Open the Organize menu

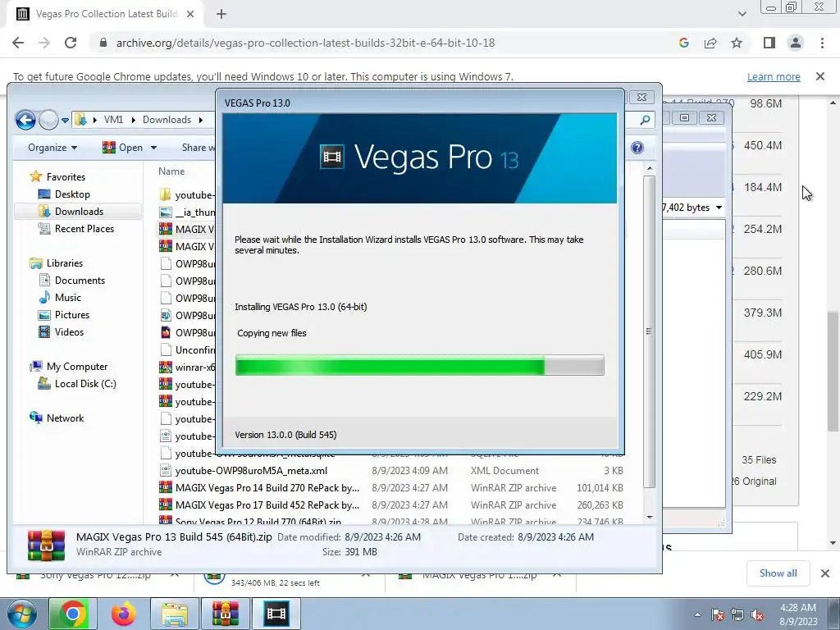coord(52,148)
